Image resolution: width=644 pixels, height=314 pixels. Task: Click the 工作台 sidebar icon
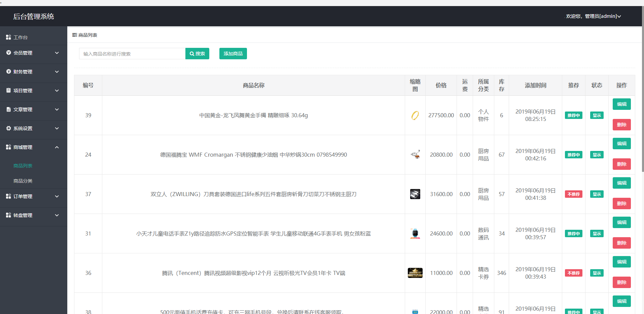8,37
